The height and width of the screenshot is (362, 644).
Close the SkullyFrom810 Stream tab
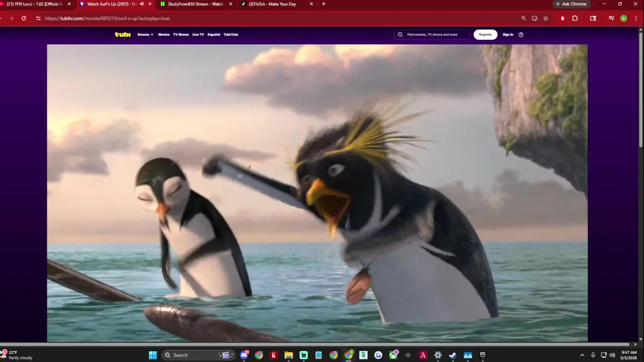click(x=230, y=4)
